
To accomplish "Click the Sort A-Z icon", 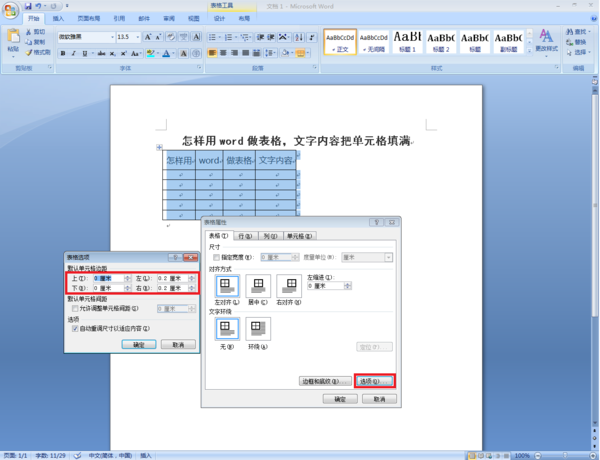I will click(x=299, y=37).
